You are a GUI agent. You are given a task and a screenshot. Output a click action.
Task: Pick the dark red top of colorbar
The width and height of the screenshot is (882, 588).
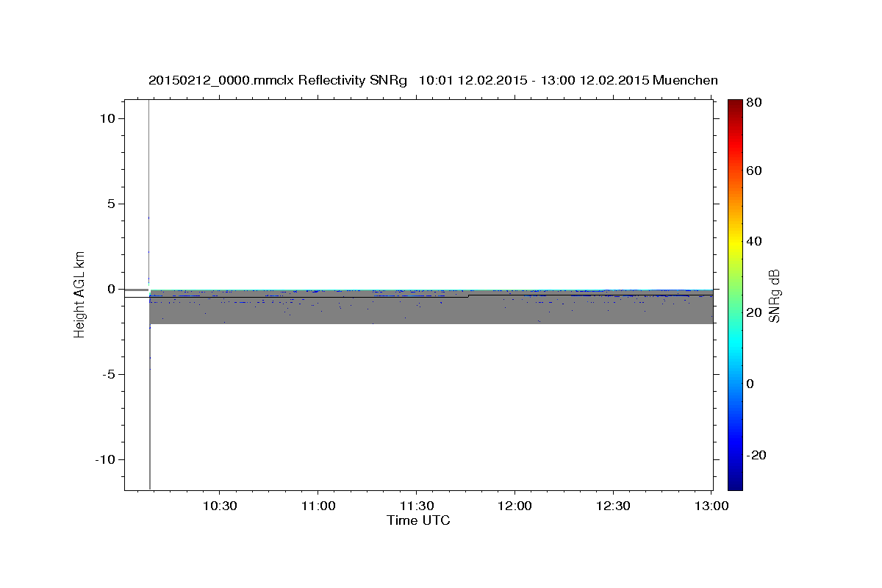[x=735, y=104]
